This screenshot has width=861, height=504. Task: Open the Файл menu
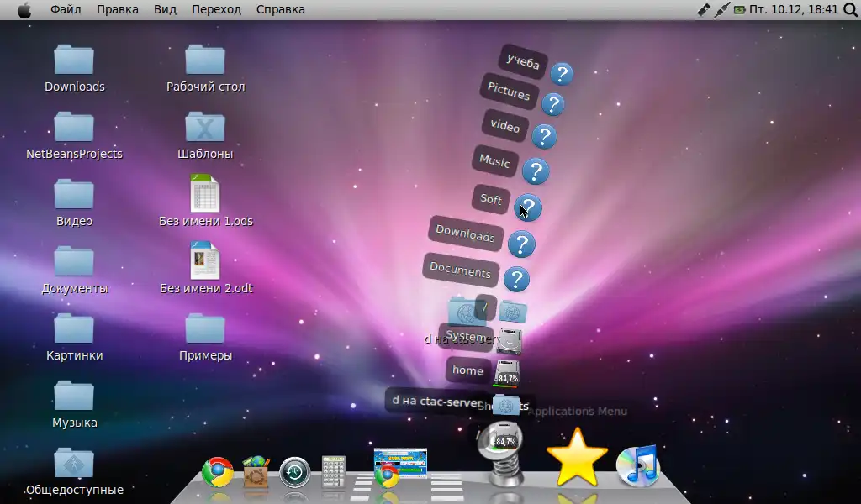pos(66,10)
